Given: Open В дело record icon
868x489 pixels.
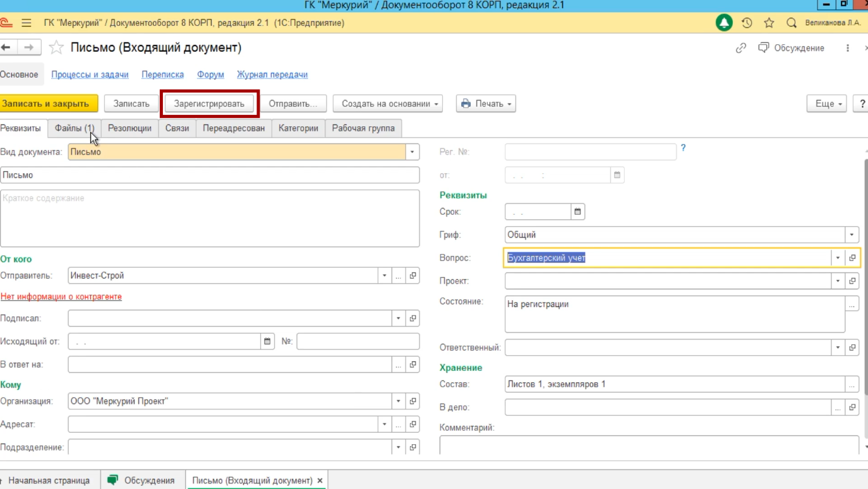Looking at the screenshot, I should click(852, 407).
